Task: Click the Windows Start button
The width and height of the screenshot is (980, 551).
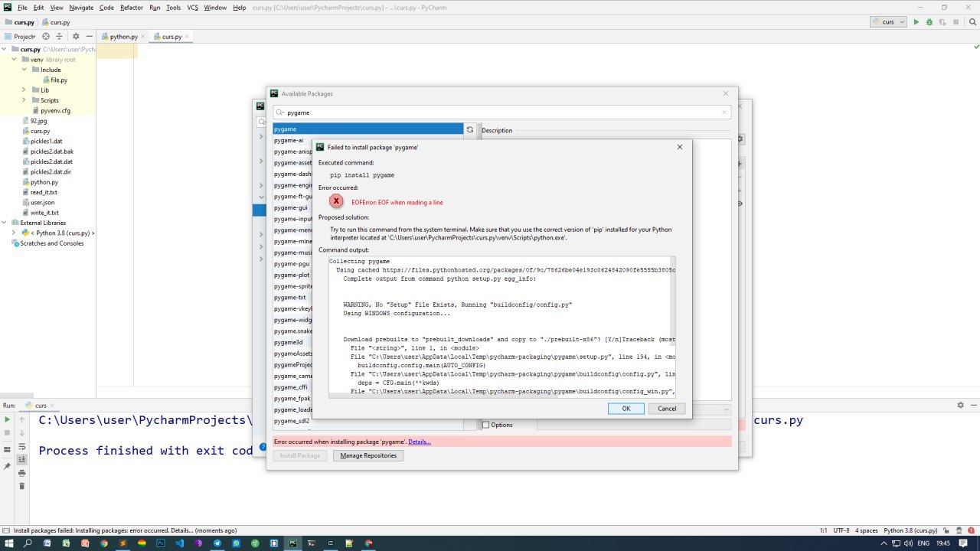Action: tap(9, 543)
